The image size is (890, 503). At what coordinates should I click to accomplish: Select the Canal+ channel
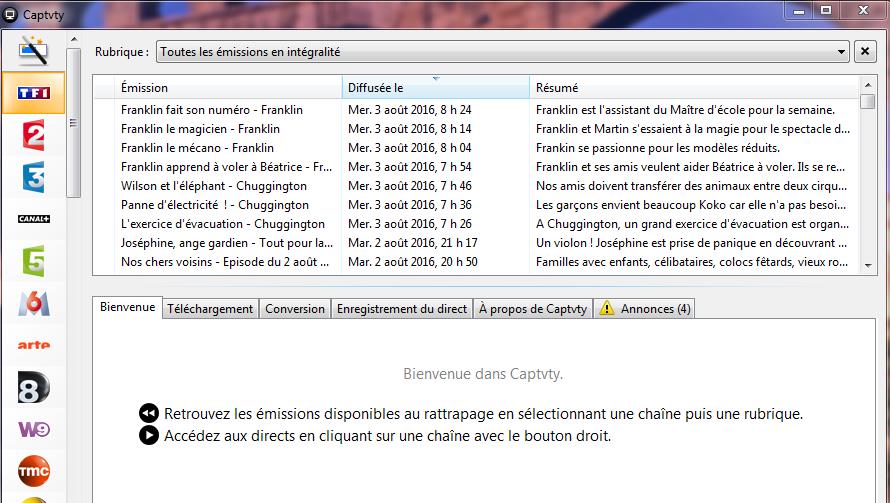point(33,219)
